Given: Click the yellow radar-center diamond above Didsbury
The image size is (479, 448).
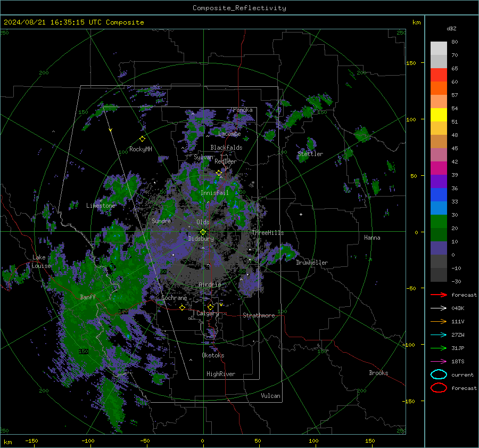Looking at the screenshot, I should (x=203, y=232).
